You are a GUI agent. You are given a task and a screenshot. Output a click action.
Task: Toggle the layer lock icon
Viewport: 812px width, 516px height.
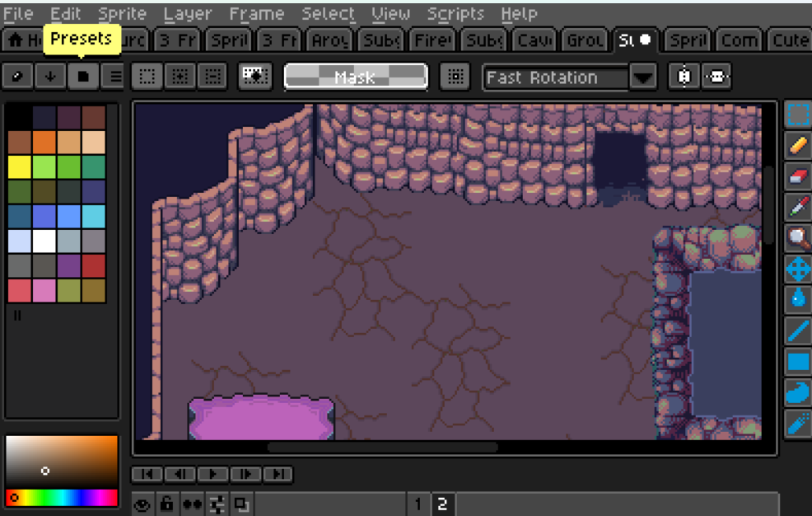(166, 504)
